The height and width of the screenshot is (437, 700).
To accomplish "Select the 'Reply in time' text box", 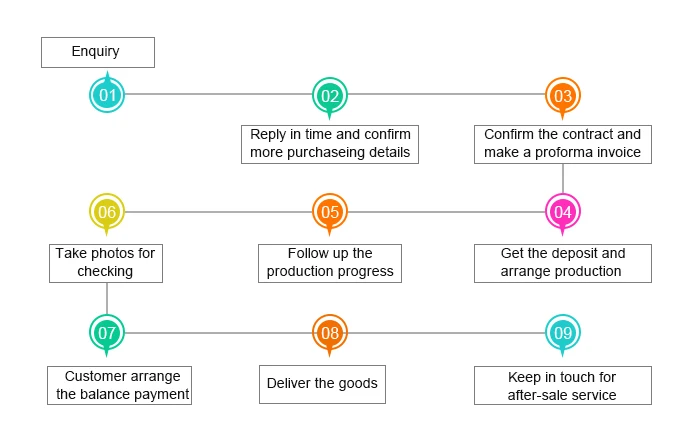I will pyautogui.click(x=330, y=144).
